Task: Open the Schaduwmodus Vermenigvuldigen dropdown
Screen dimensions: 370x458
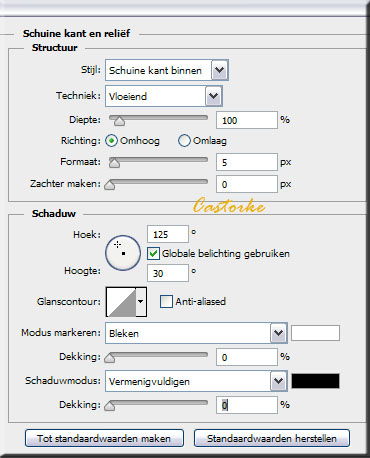Action: coord(196,381)
